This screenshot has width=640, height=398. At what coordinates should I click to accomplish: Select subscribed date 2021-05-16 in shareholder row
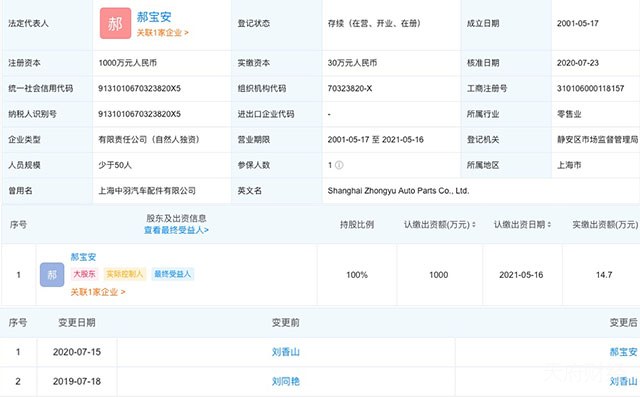click(521, 275)
